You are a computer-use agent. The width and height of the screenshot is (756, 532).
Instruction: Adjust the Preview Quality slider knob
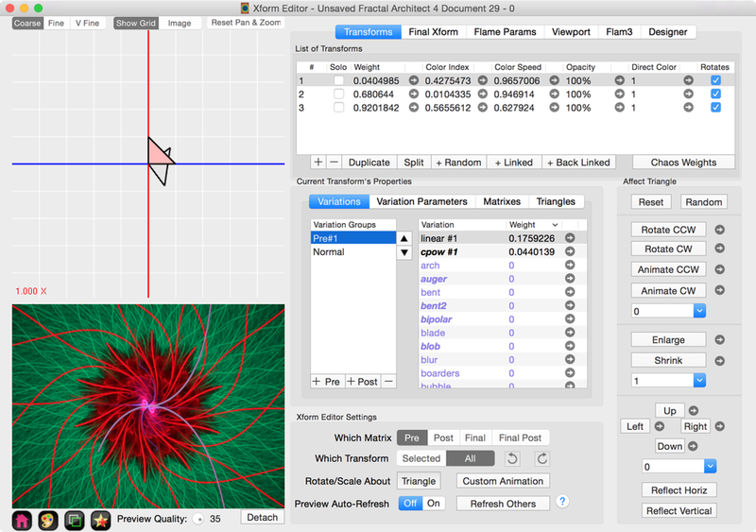pyautogui.click(x=198, y=519)
